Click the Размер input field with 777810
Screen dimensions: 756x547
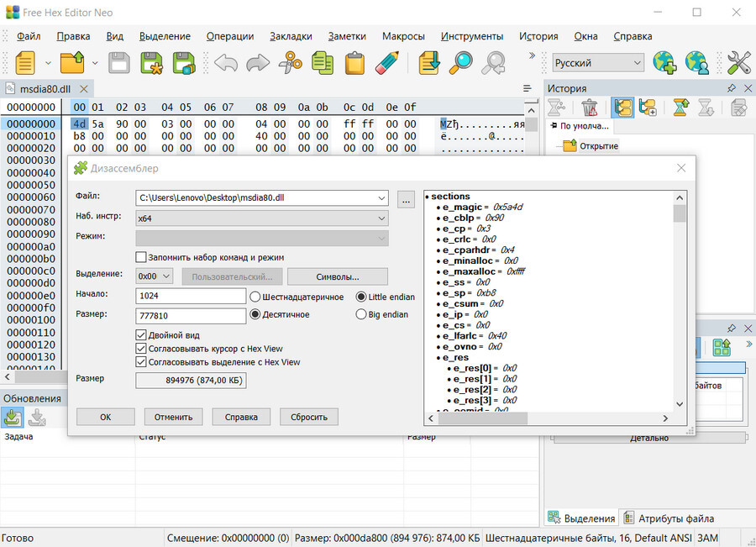(191, 316)
